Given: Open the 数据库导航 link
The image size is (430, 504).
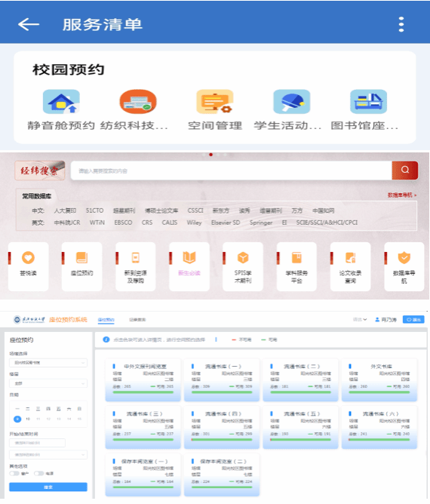Looking at the screenshot, I should click(402, 195).
